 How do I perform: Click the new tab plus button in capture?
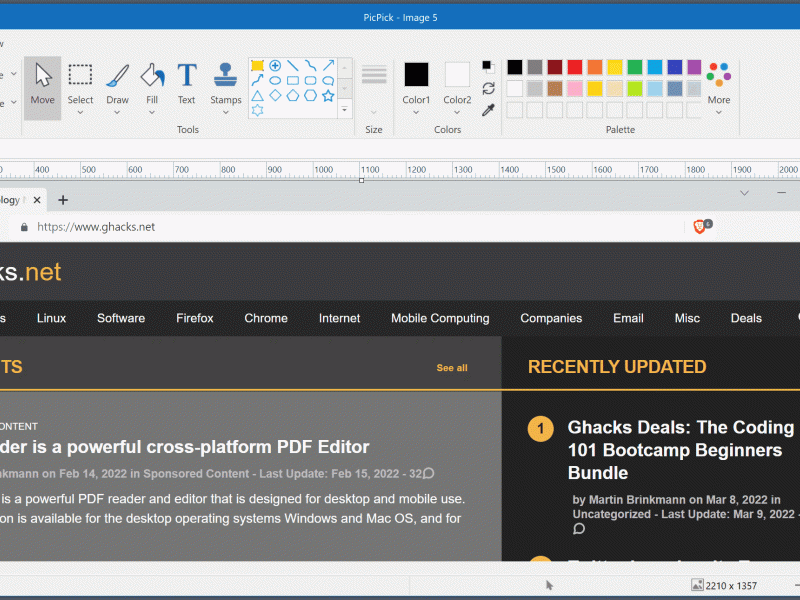pyautogui.click(x=63, y=200)
